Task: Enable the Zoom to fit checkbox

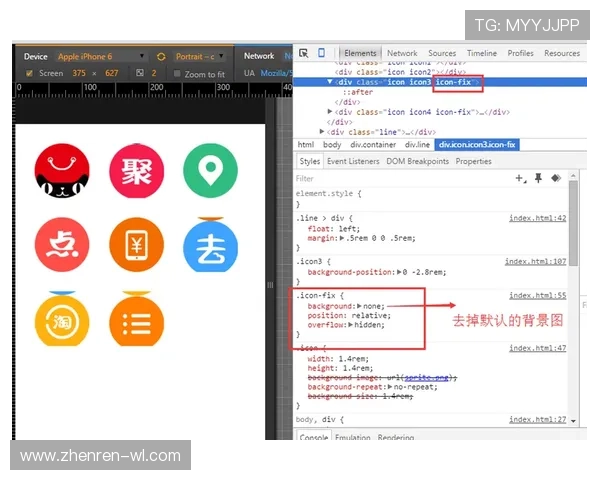Action: pos(177,74)
